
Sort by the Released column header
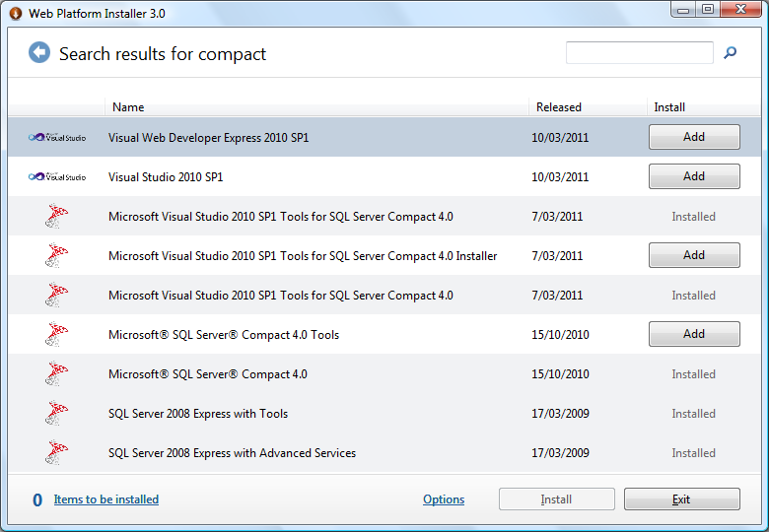(x=588, y=106)
